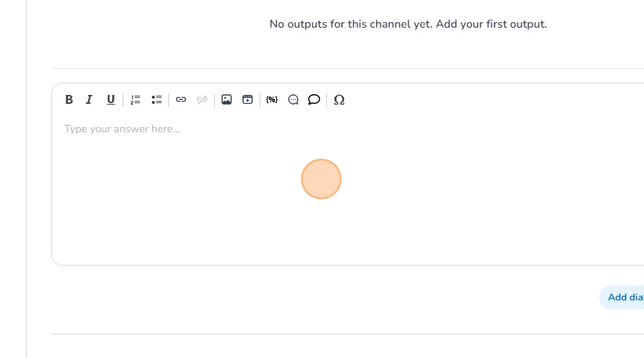Underline the selected text
This screenshot has width=644, height=358.
coord(111,99)
